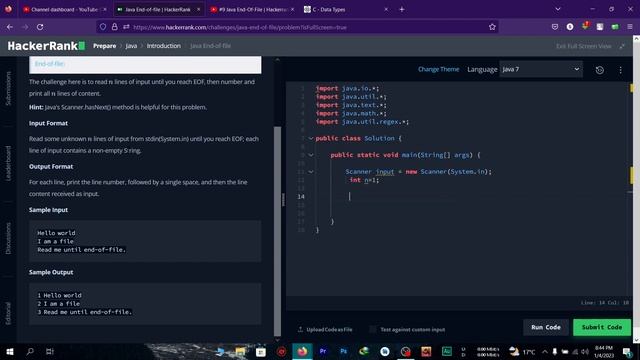Click the panel splitter handle
The width and height of the screenshot is (640, 360).
click(x=283, y=200)
